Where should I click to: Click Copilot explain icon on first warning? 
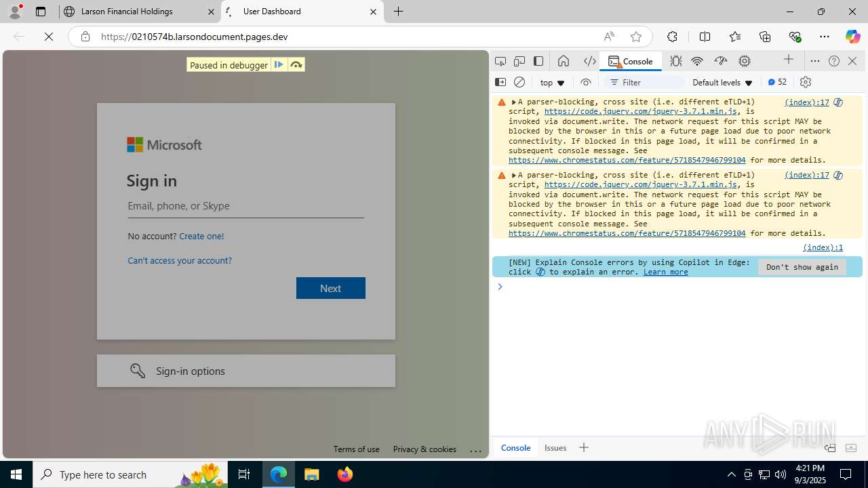pos(838,102)
